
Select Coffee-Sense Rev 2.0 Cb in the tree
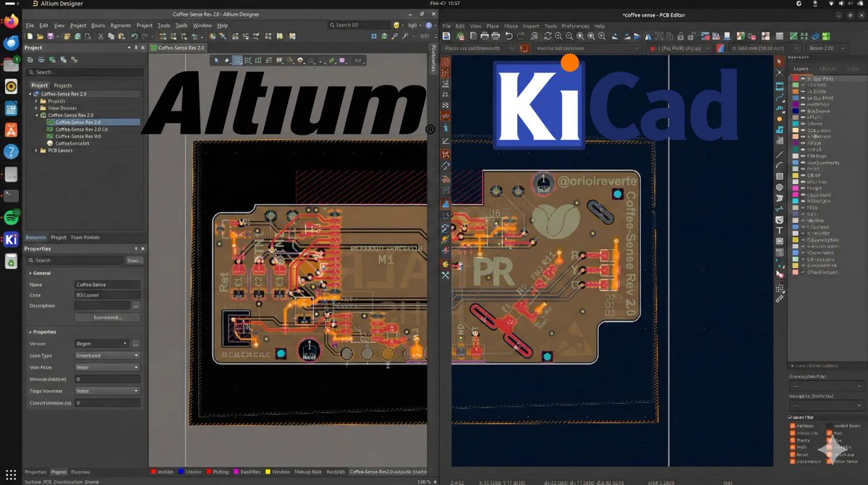tap(82, 130)
